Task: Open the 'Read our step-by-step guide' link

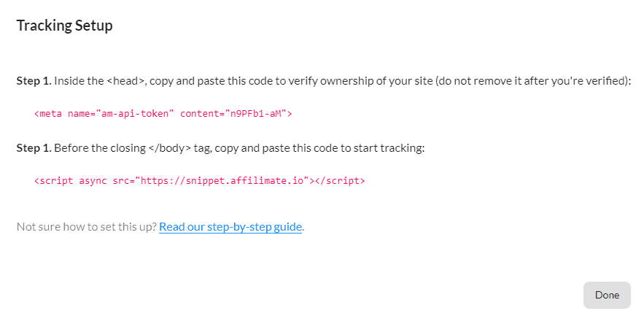Action: (x=230, y=227)
